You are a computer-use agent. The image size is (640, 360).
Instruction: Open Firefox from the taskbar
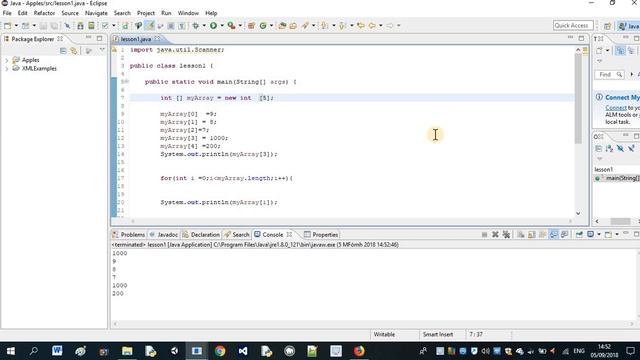(359, 351)
